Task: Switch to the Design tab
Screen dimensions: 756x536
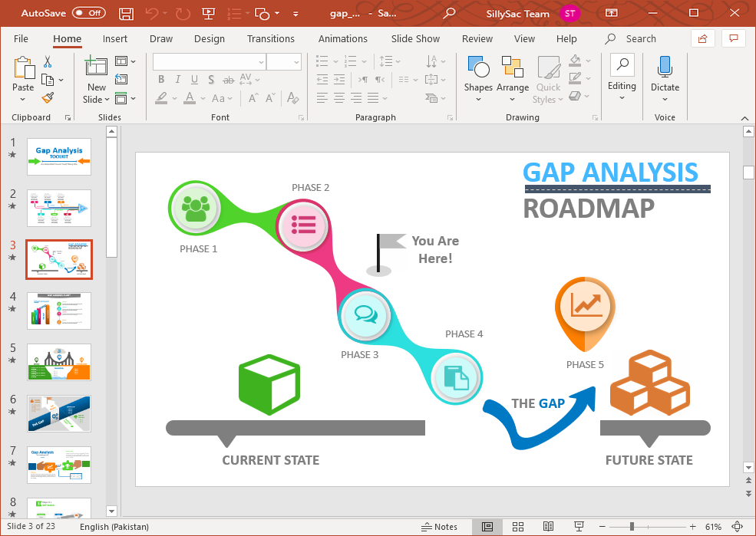Action: pos(209,39)
